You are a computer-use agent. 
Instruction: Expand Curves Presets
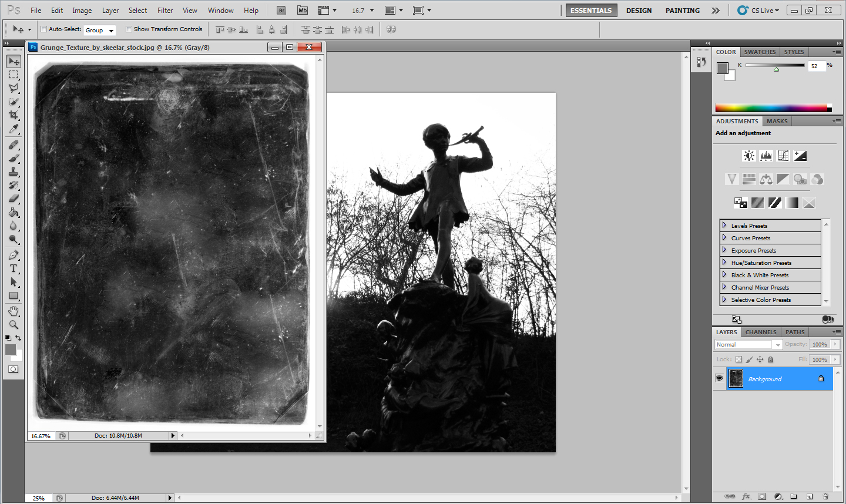(724, 237)
